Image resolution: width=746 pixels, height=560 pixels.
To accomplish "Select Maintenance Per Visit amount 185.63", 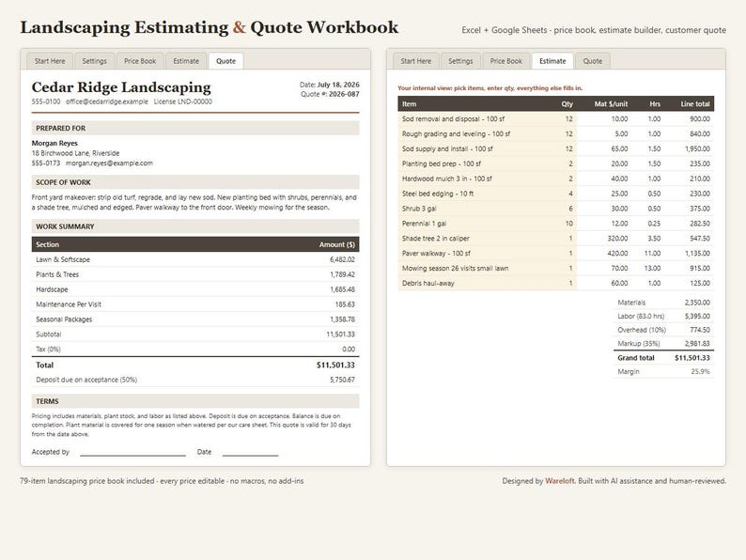I will (345, 304).
